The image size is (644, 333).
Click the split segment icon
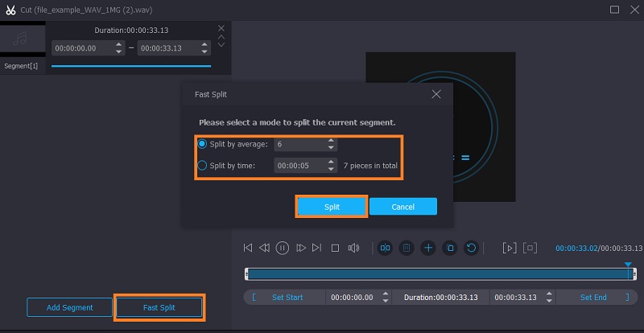pos(386,248)
